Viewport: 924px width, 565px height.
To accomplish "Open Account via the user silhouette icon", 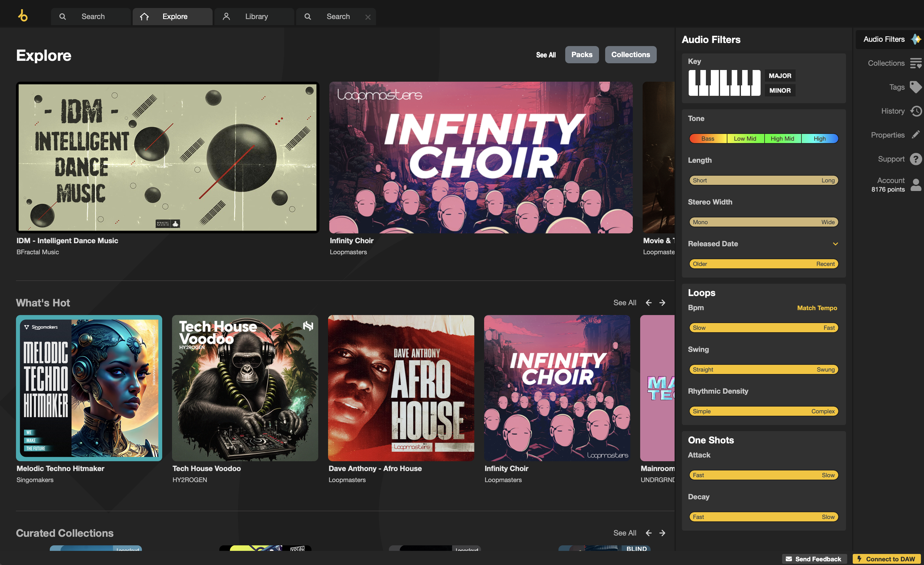I will point(915,185).
